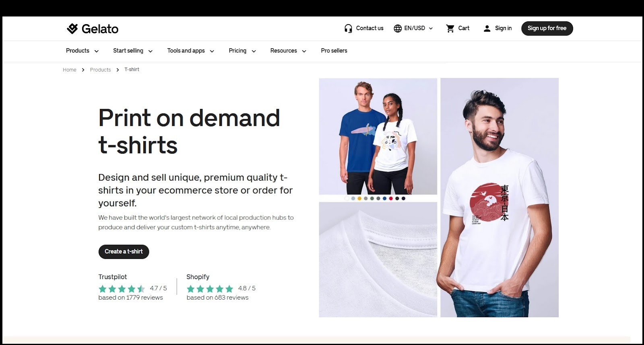Click the Trustpilot star rating

[x=122, y=289]
